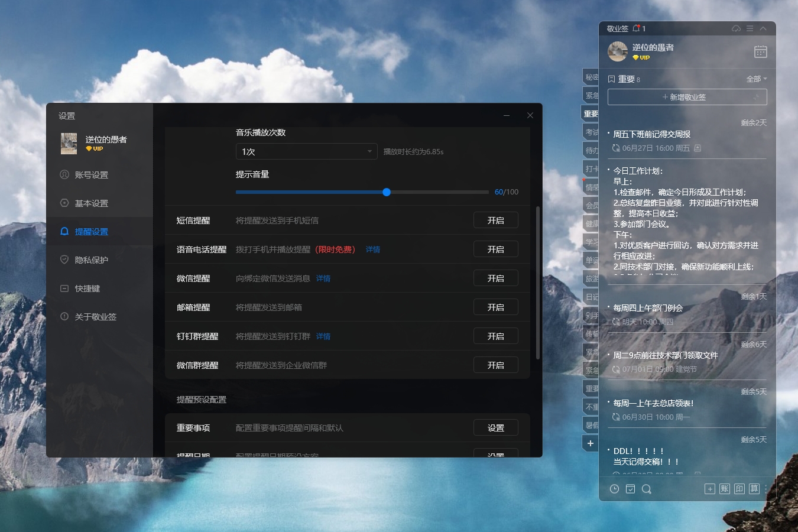Click the 算 calculator tool icon
This screenshot has width=798, height=532.
(x=754, y=489)
